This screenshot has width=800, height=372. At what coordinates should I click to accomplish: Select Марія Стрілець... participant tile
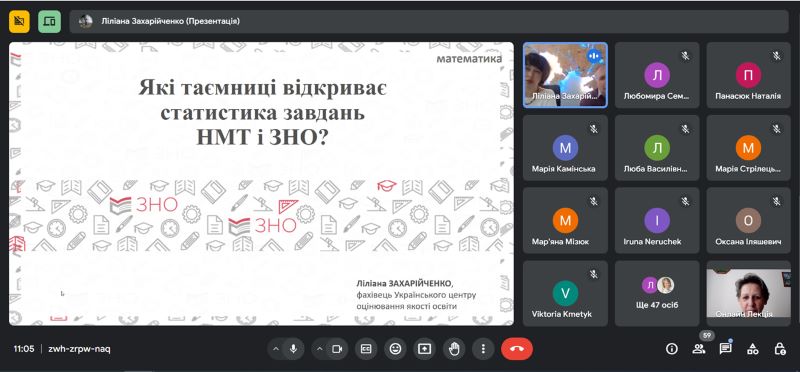(748, 148)
